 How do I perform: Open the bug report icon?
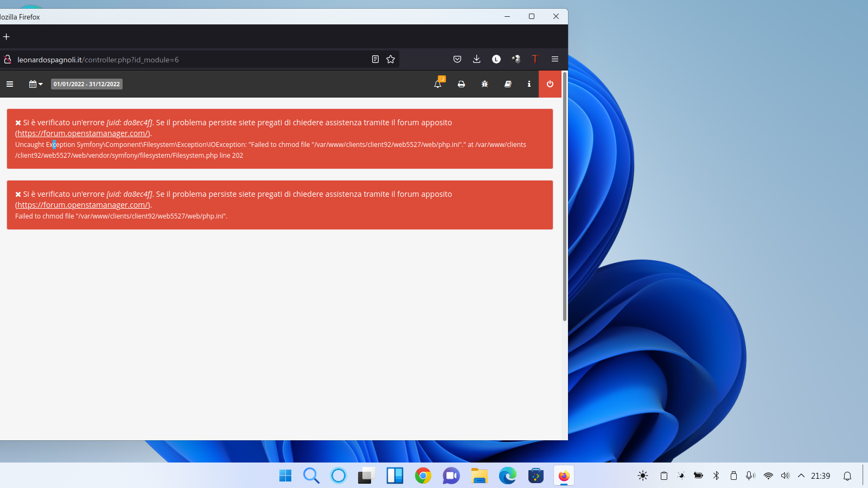click(x=484, y=84)
